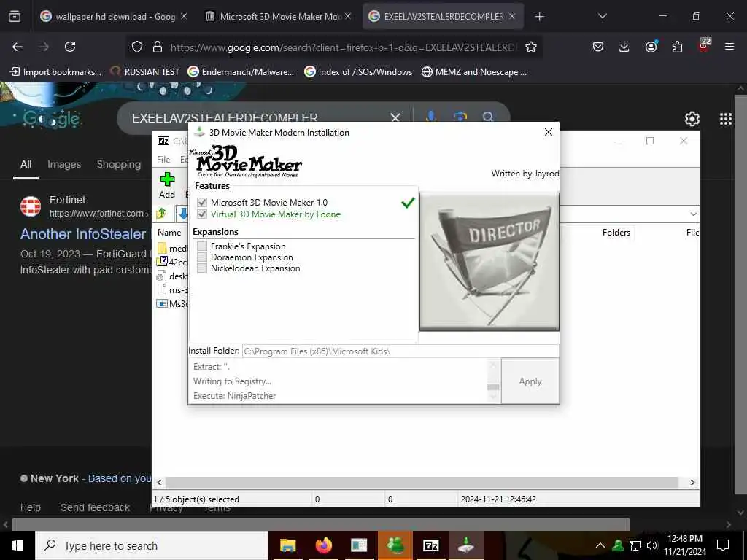
Task: Click the Save to Pocket icon
Action: coord(598,47)
